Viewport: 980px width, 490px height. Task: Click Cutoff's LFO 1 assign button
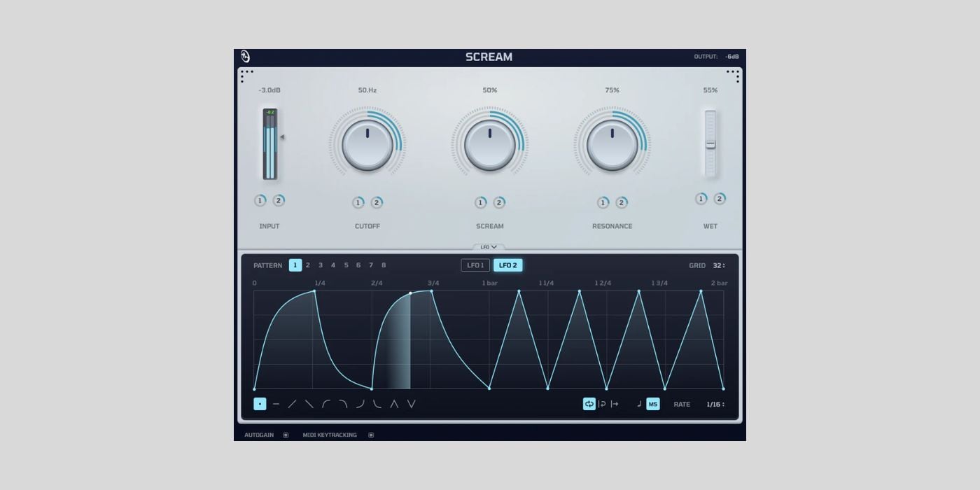pyautogui.click(x=358, y=203)
